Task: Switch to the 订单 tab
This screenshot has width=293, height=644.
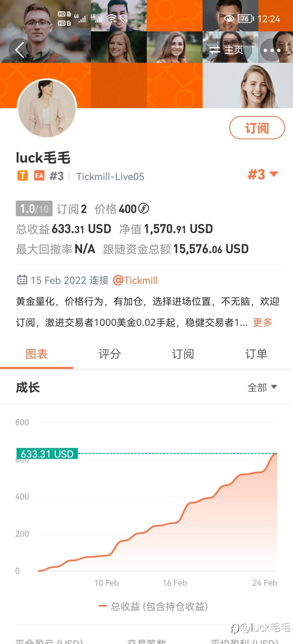Action: (256, 354)
